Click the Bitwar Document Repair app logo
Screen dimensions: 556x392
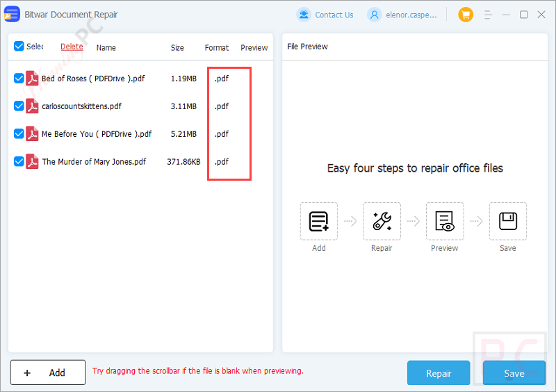(x=12, y=15)
